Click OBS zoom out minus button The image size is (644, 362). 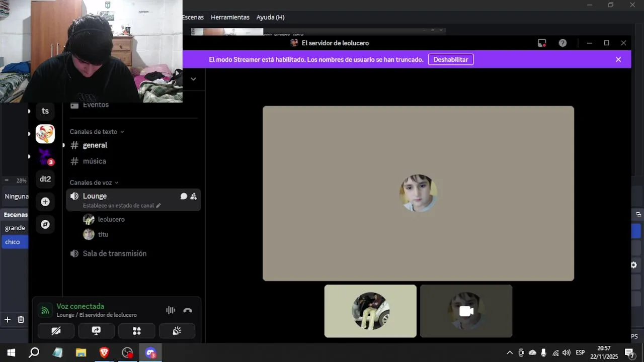pos(7,180)
